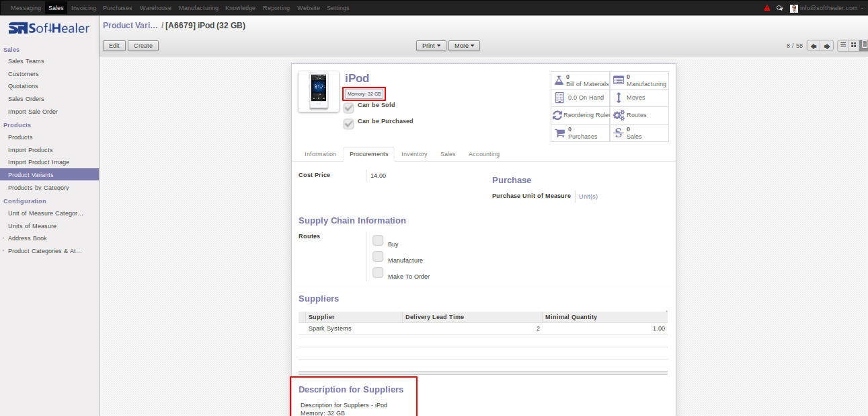868x416 pixels.
Task: Toggle the Can be Purchased checkbox
Action: pyautogui.click(x=348, y=124)
